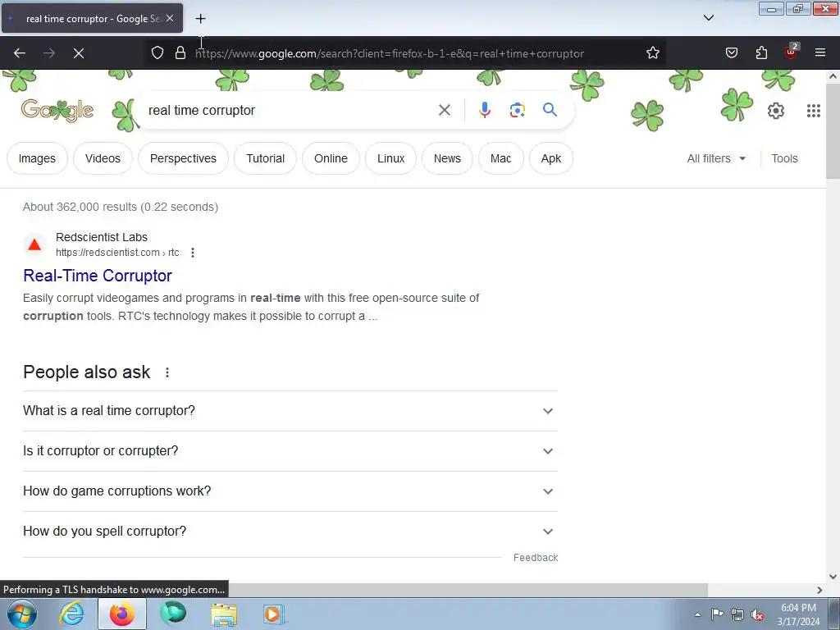Click the muted volume tray icon
840x630 pixels.
757,614
